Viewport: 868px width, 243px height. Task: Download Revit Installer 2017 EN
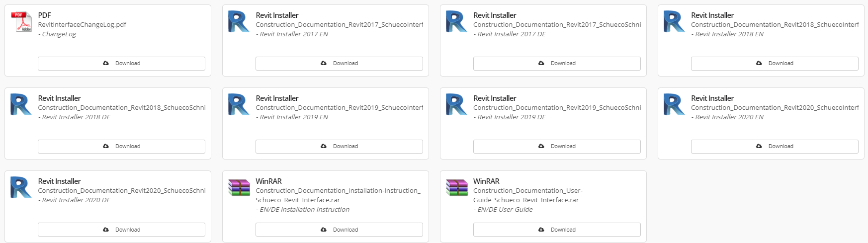(x=339, y=64)
